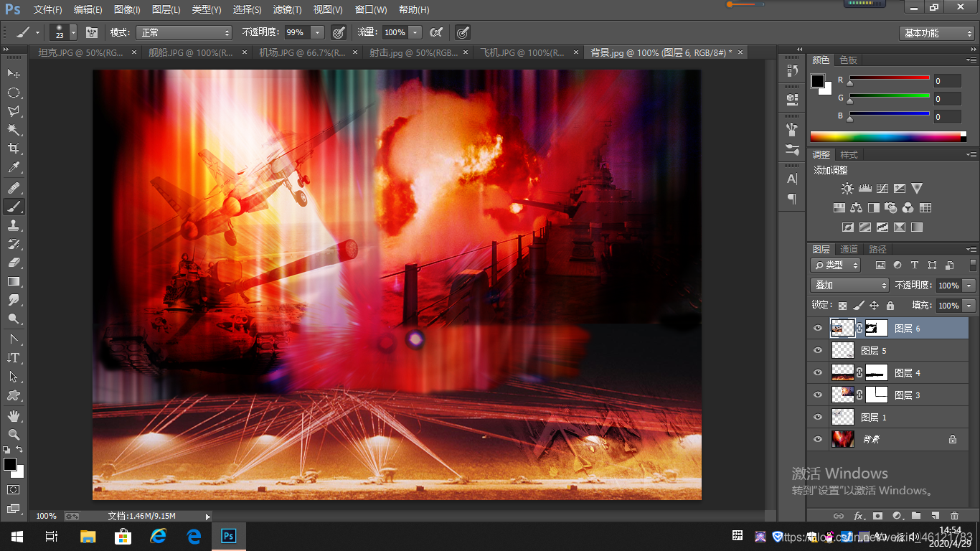
Task: Toggle lock transparent pixels
Action: (x=842, y=306)
